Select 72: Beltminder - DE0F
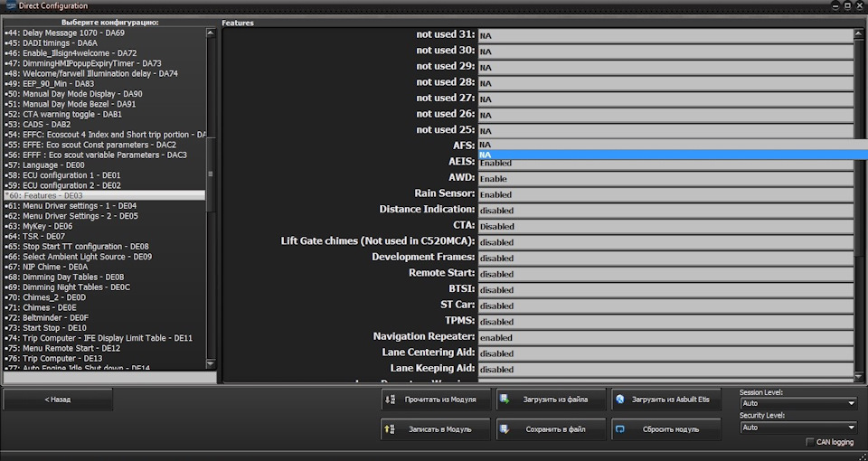868x461 pixels. pyautogui.click(x=105, y=317)
